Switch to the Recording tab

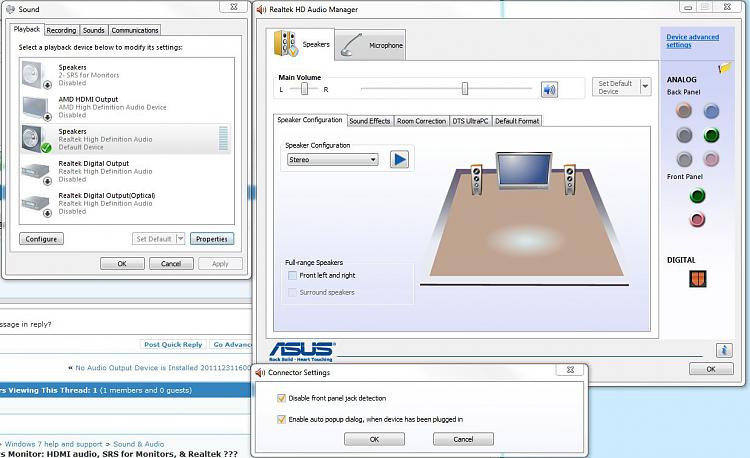click(61, 30)
